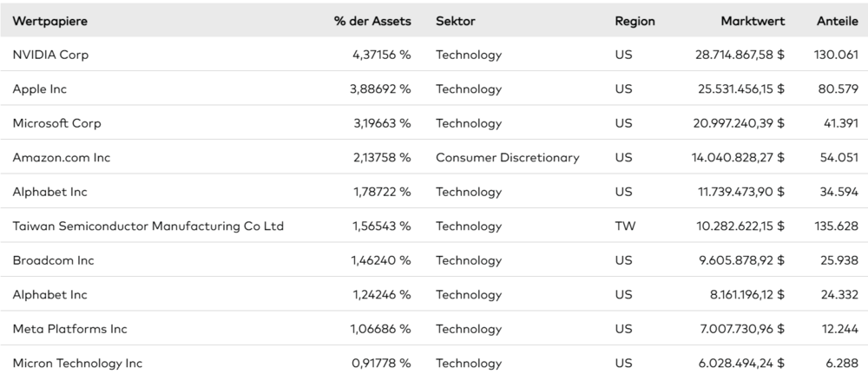Click market value 28.714.867,58 $
The height and width of the screenshot is (374, 868).
740,55
